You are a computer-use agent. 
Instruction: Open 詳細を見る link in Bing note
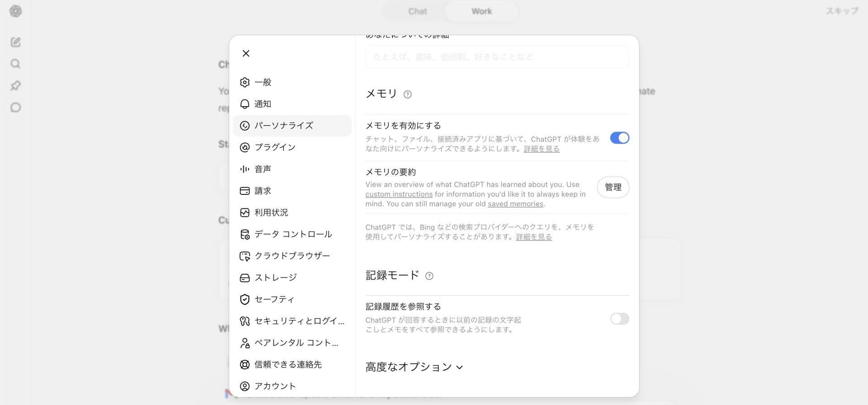[534, 237]
